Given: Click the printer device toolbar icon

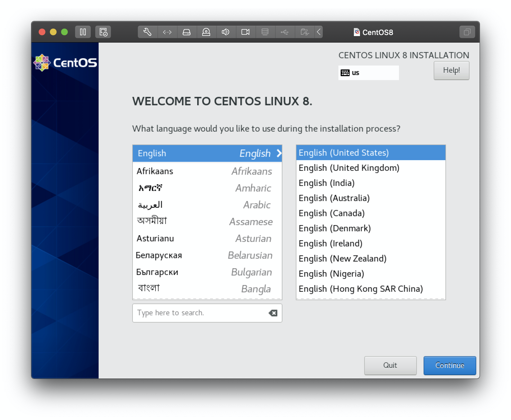Looking at the screenshot, I should pos(265,32).
